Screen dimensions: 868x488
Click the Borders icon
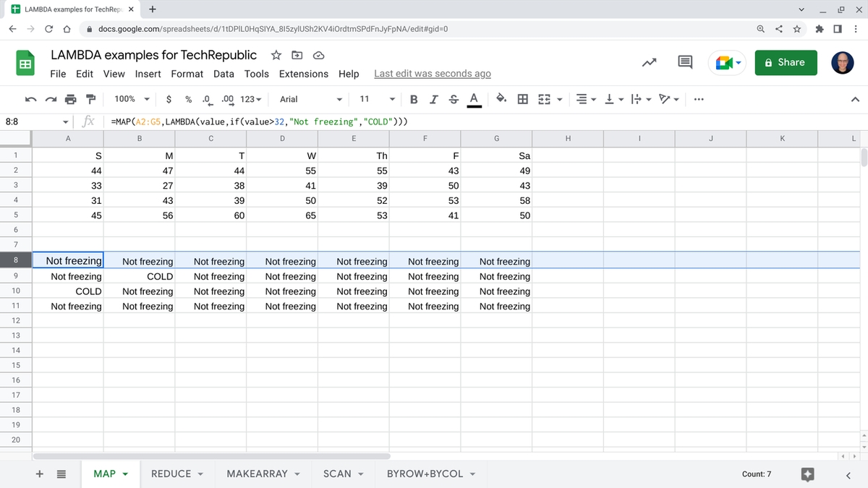[522, 99]
